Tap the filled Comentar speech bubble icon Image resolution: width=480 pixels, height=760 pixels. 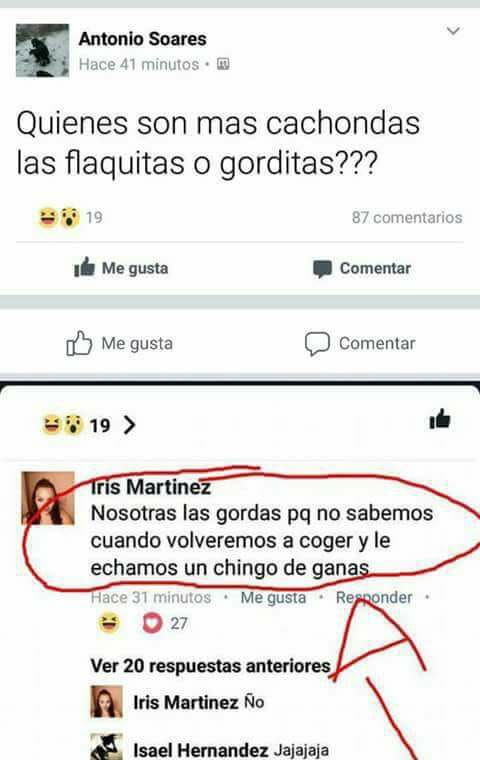(322, 269)
